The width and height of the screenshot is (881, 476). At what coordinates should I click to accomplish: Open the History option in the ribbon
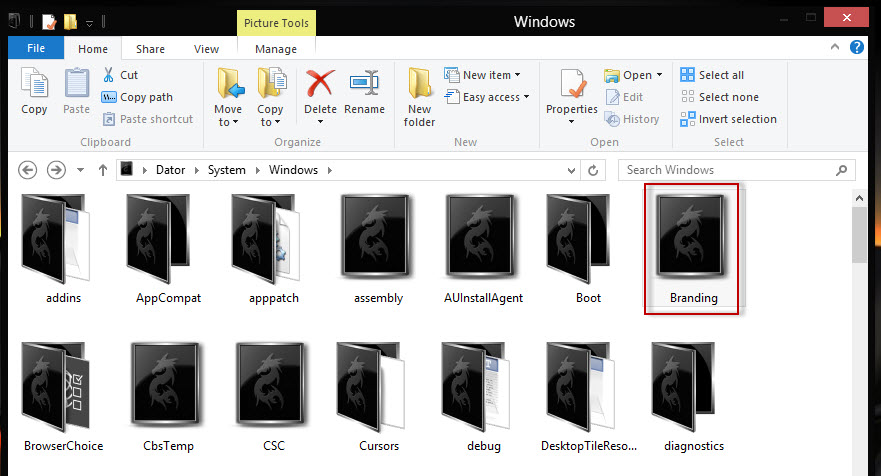click(x=632, y=119)
